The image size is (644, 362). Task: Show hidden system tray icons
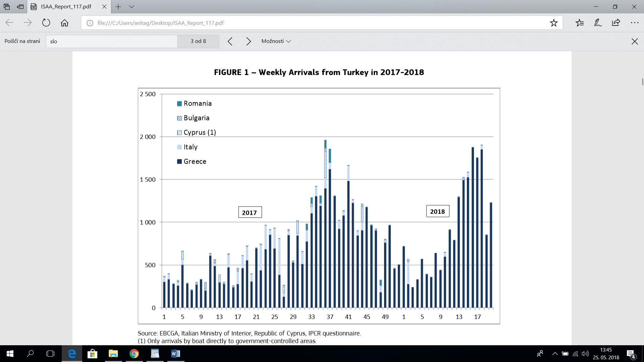click(x=555, y=354)
